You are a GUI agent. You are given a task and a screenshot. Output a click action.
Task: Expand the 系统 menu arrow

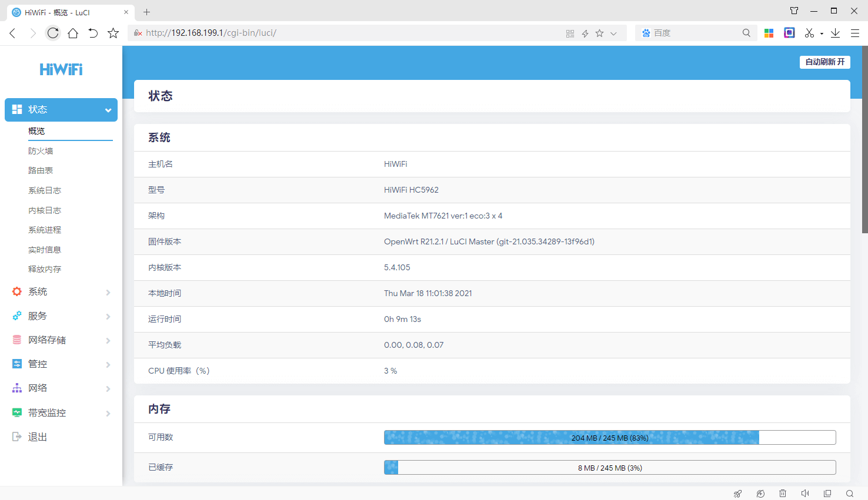108,292
